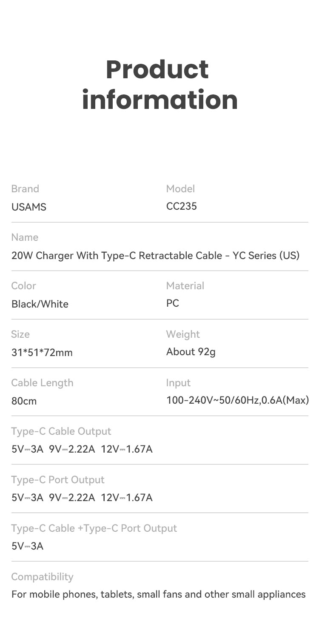The image size is (319, 644).
Task: Click the About 92g weight value
Action: [191, 352]
